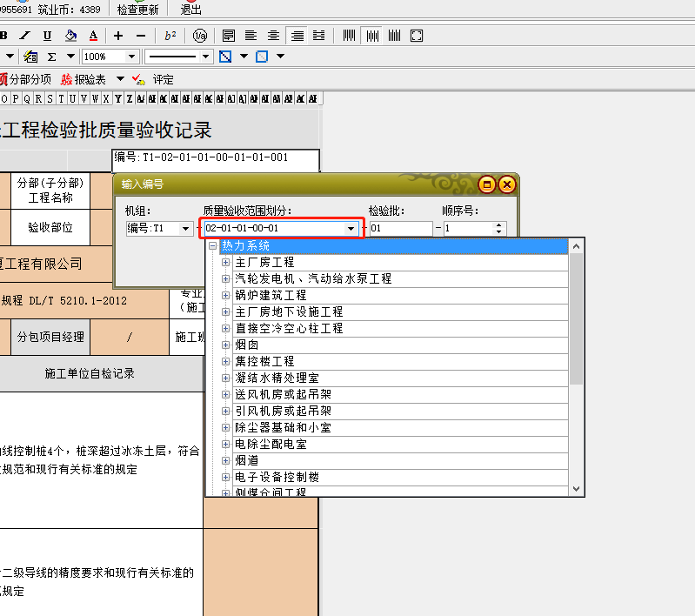Expand 主厂房工程 node
695x616 pixels.
pos(225,262)
